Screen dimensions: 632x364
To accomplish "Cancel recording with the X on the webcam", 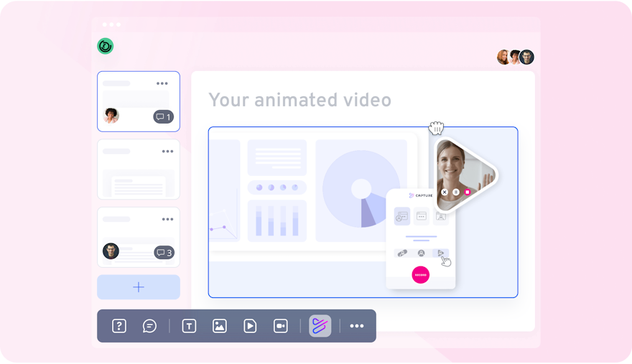I will pyautogui.click(x=445, y=192).
